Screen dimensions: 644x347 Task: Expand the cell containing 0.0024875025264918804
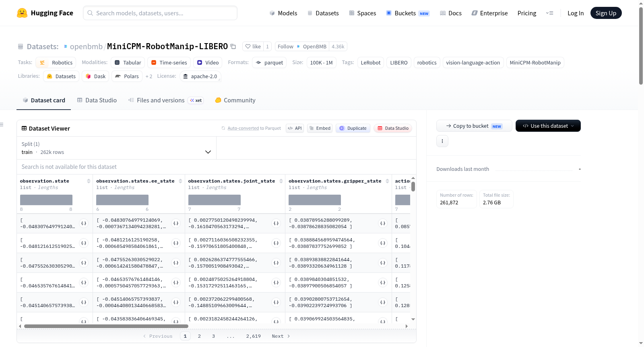(276, 283)
